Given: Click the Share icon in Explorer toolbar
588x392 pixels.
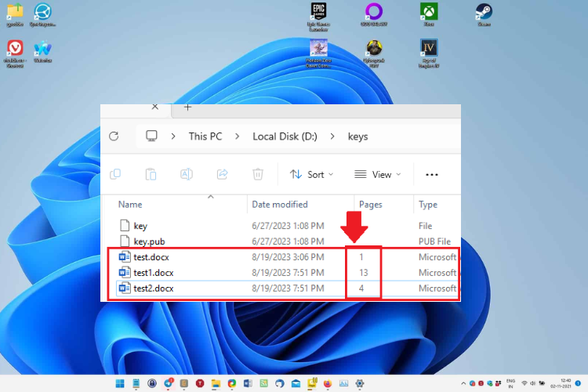Looking at the screenshot, I should (223, 174).
